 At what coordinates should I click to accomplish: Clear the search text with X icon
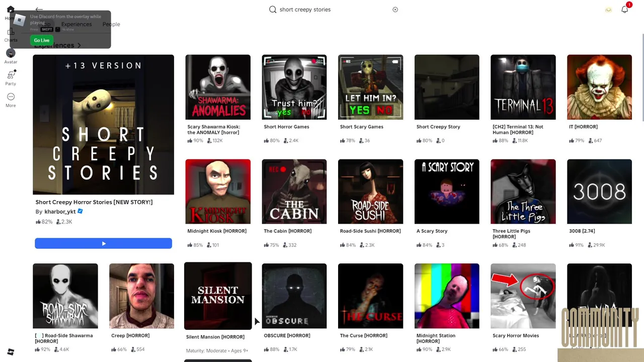(x=395, y=10)
